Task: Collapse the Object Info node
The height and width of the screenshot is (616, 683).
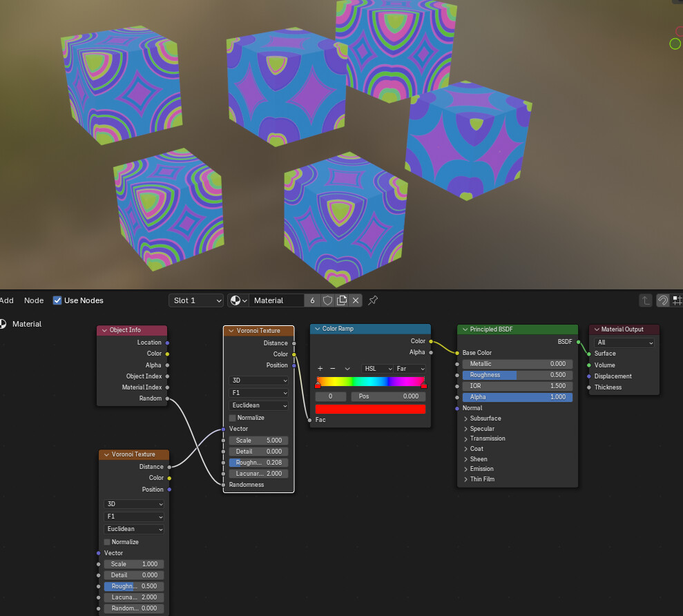Action: 104,331
